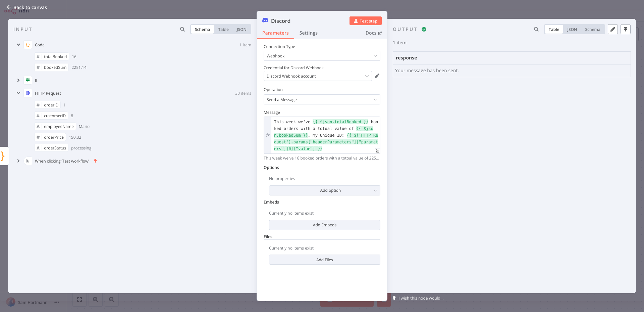The height and width of the screenshot is (312, 644).
Task: Zoom out on the canvas
Action: pyautogui.click(x=112, y=300)
